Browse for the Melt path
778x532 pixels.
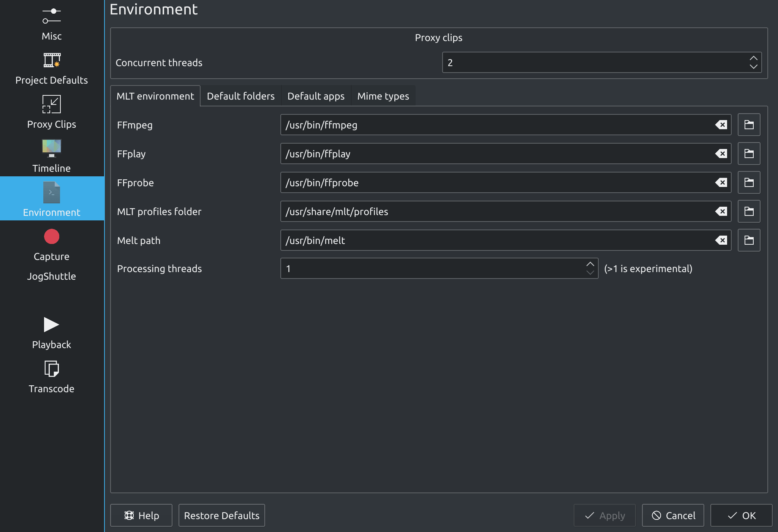749,240
